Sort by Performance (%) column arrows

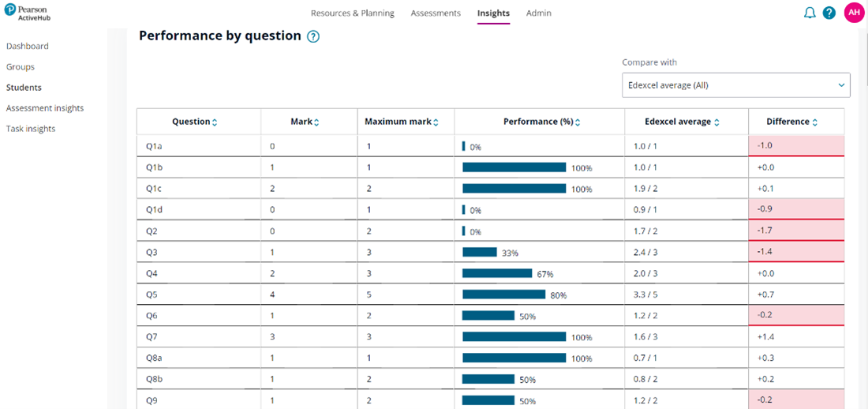coord(578,122)
